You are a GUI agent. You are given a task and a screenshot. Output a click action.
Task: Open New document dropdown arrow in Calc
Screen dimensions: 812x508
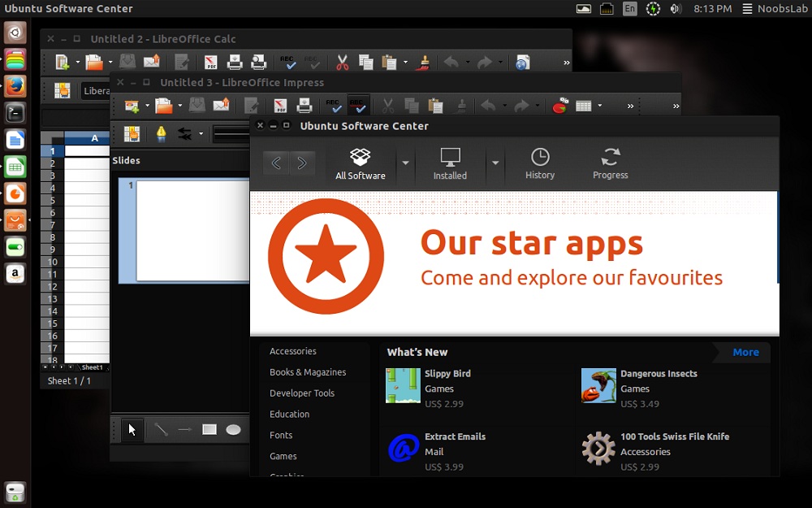point(78,63)
